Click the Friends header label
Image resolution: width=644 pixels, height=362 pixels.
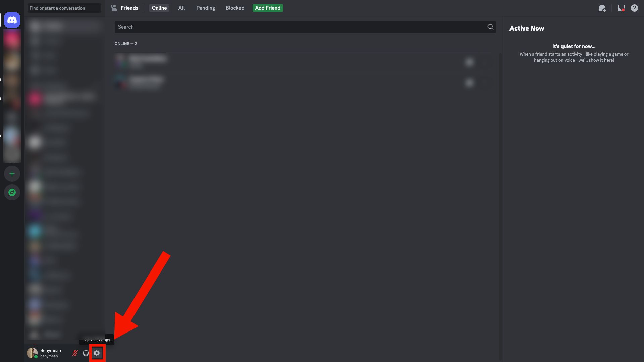pyautogui.click(x=129, y=8)
